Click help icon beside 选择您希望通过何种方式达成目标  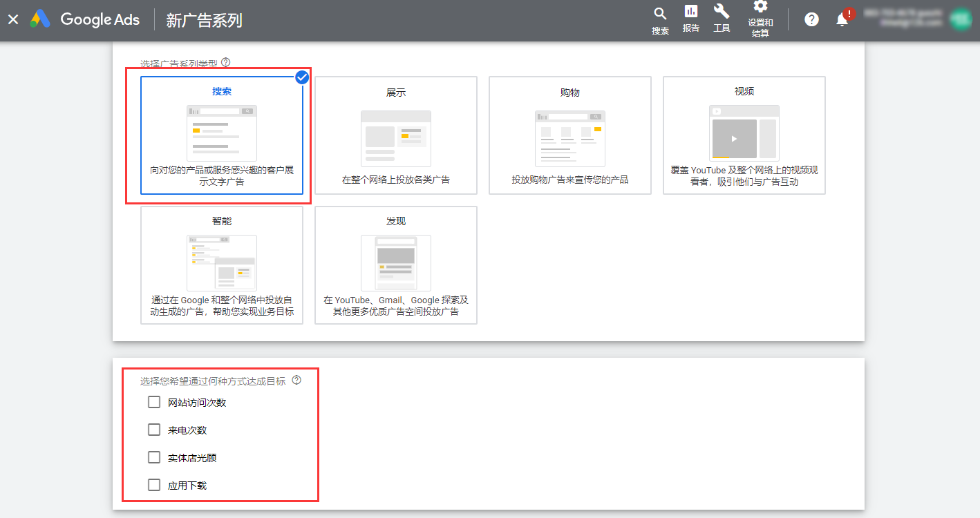point(296,380)
